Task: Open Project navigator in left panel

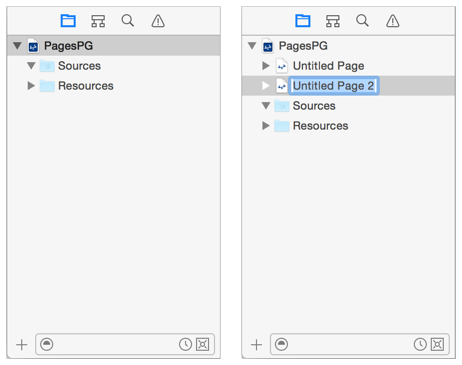Action: 68,21
